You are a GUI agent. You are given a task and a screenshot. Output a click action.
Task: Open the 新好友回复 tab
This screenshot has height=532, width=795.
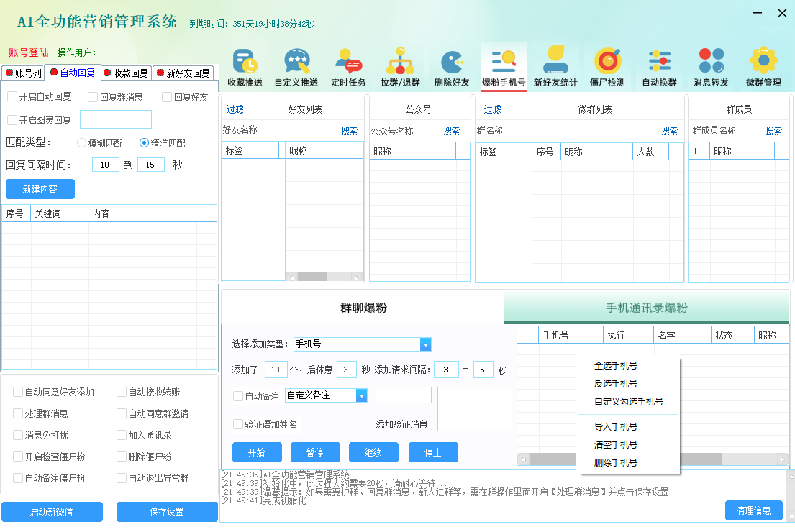click(183, 73)
